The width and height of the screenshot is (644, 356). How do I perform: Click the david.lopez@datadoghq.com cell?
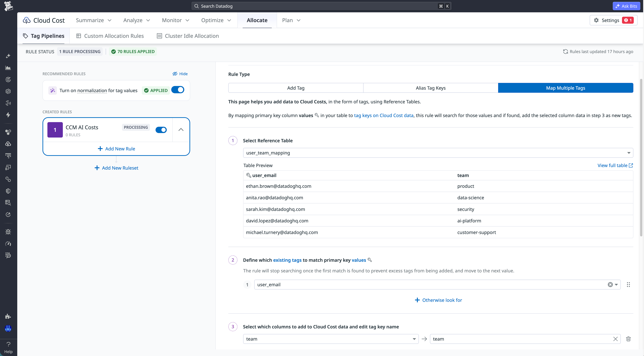[277, 221]
